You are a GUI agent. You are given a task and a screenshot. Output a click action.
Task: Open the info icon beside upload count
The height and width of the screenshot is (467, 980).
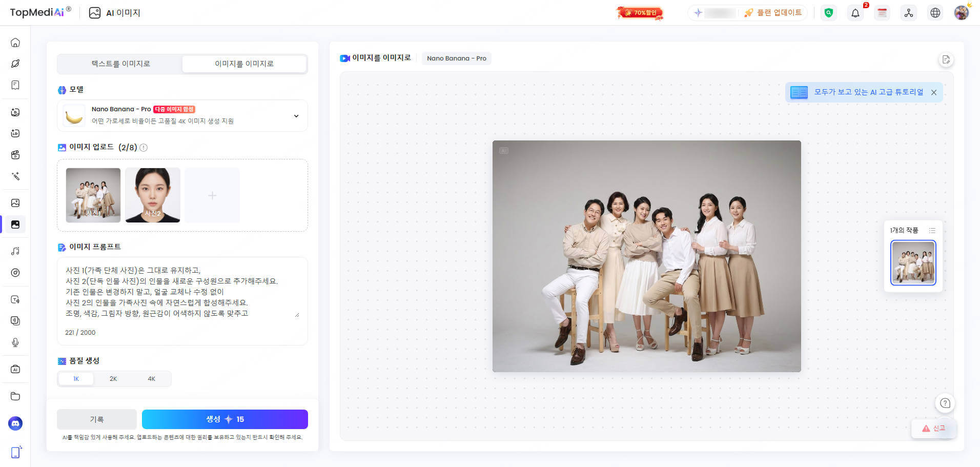tap(144, 148)
